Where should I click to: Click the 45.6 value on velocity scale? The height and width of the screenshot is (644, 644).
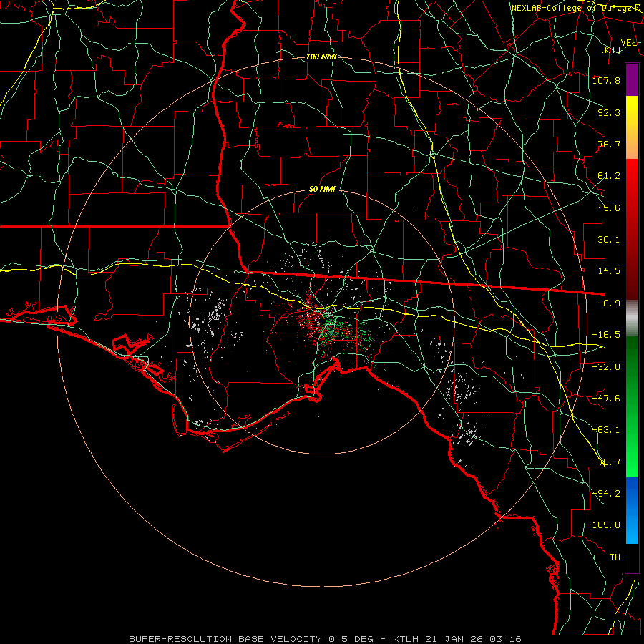coord(609,208)
